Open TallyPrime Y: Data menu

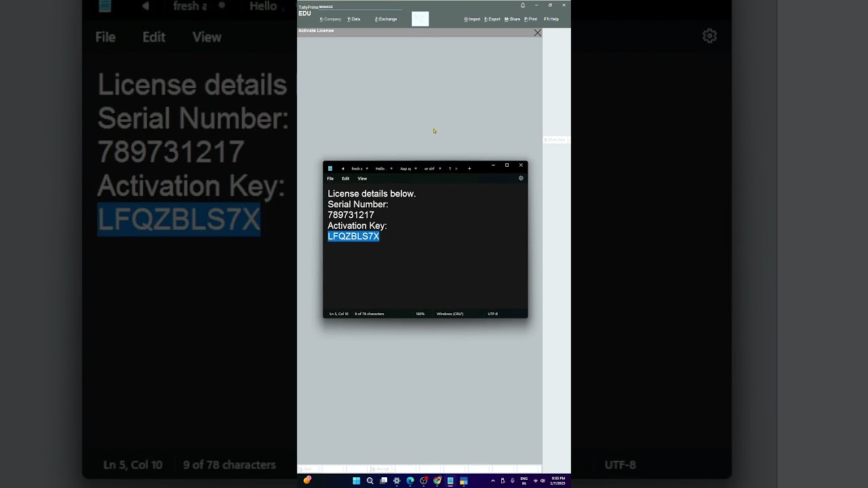[x=354, y=19]
